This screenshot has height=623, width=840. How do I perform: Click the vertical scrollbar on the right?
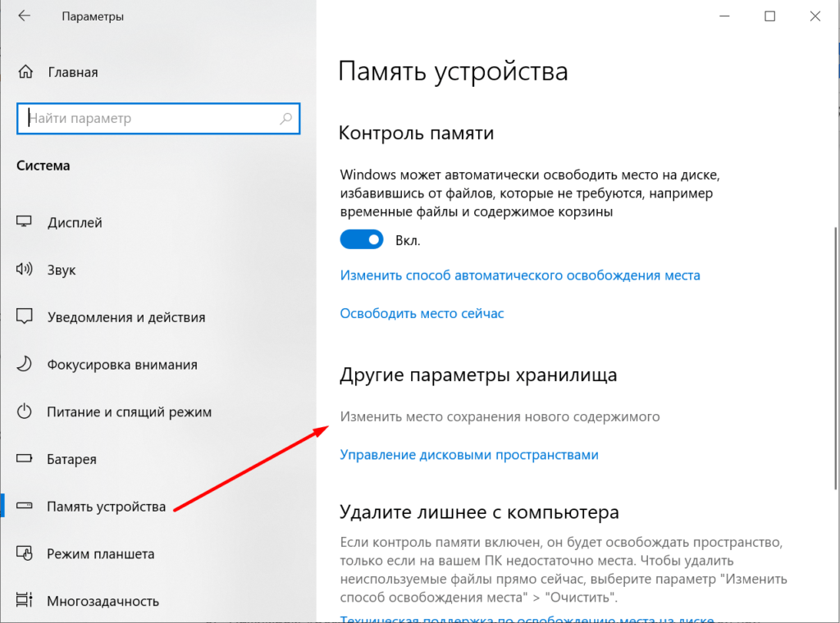836,357
